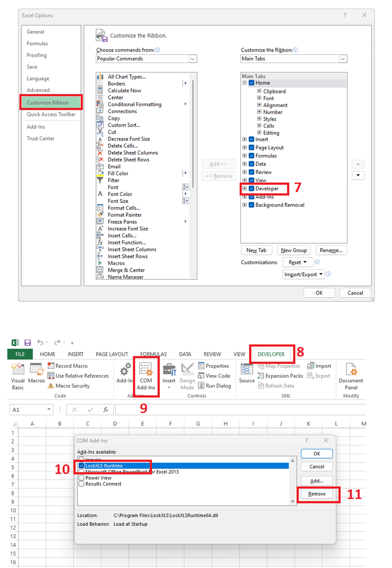Save workbook from Quick Access Toolbar

[27, 342]
